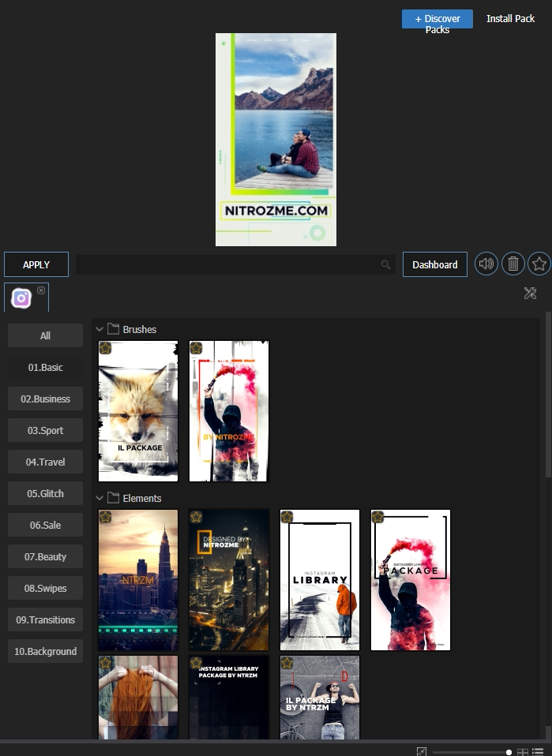Click the Discover Packs button

(x=437, y=19)
